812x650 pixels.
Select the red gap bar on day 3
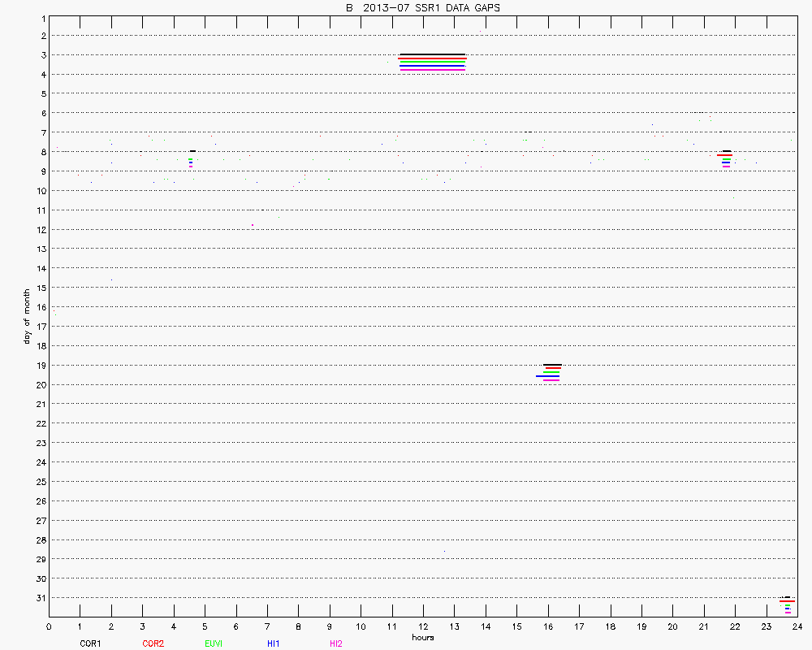(432, 58)
